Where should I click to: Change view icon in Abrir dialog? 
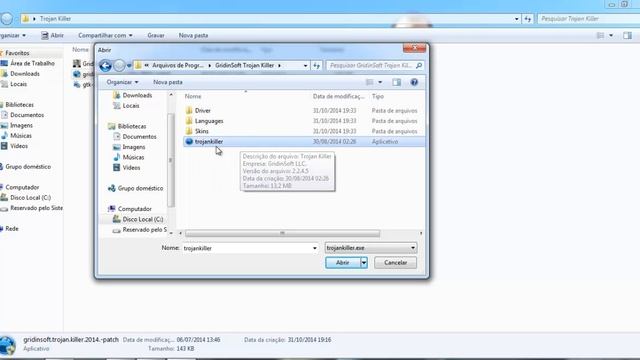coord(369,82)
